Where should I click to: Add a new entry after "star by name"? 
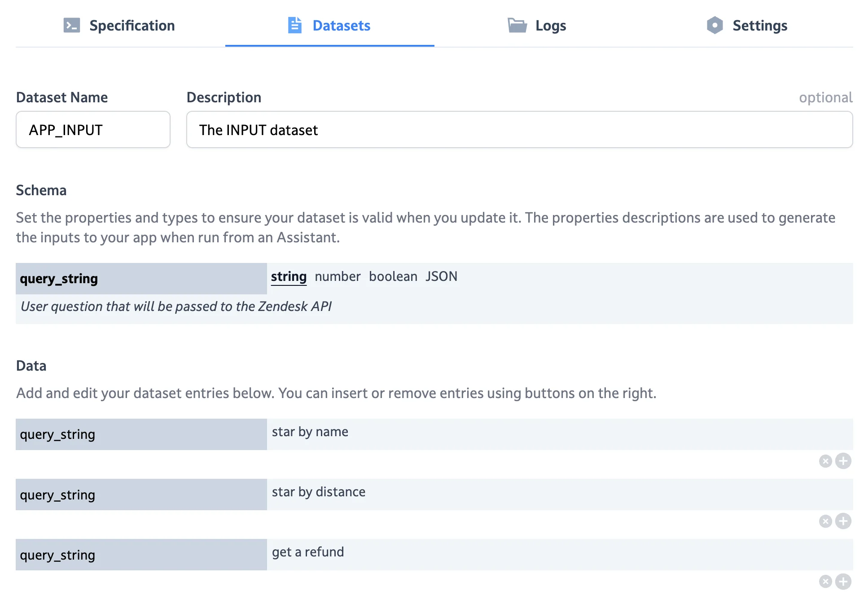click(843, 461)
